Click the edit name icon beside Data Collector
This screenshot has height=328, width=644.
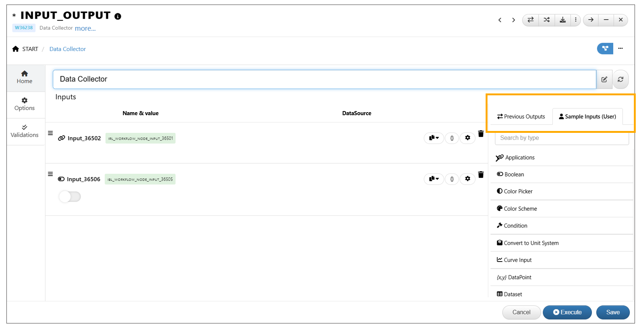604,80
